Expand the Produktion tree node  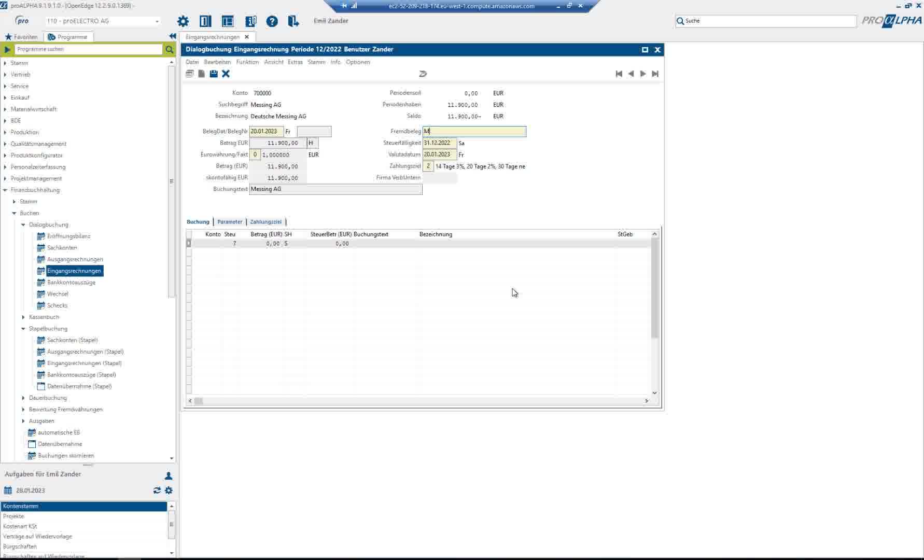tap(5, 132)
